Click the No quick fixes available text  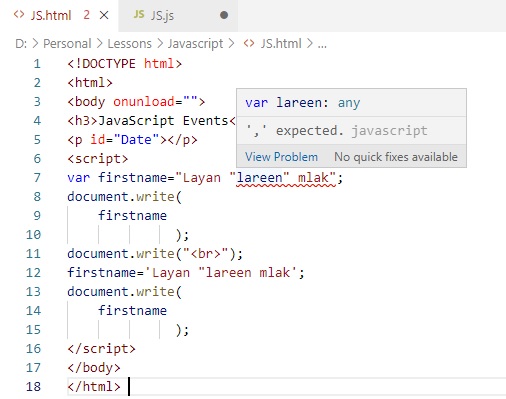point(396,157)
